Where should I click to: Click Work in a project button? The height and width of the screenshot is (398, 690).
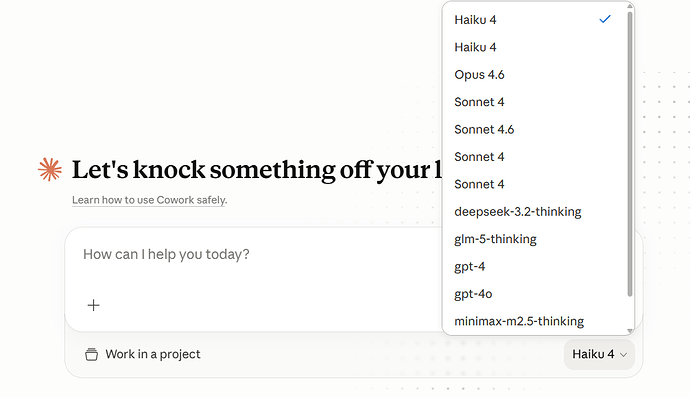click(143, 354)
